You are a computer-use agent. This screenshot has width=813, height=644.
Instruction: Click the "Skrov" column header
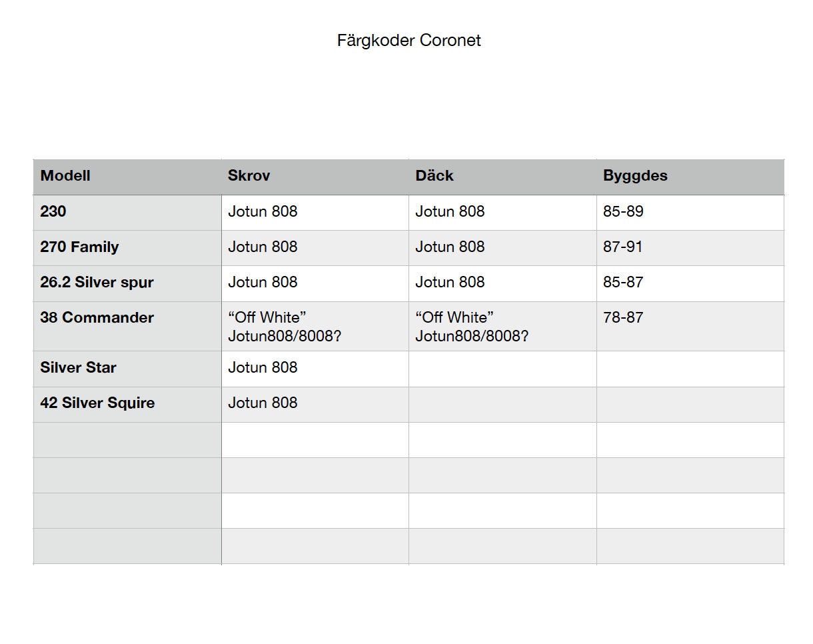[249, 176]
